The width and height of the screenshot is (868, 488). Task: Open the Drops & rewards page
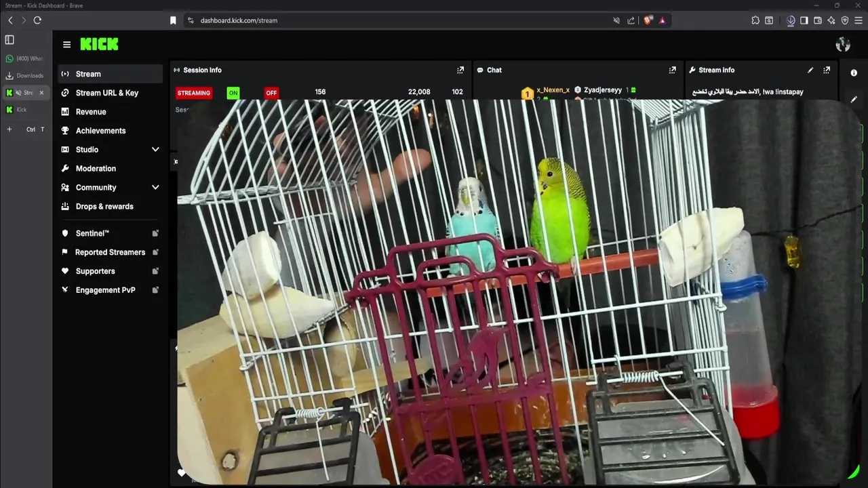tap(110, 207)
